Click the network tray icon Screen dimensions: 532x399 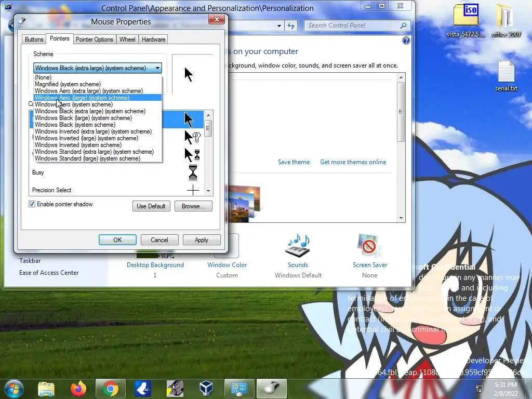point(480,389)
